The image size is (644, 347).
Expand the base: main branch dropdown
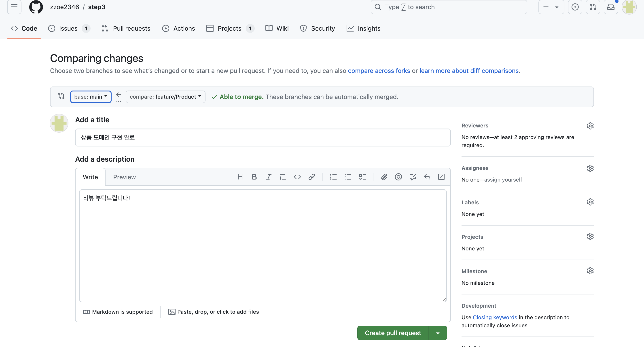click(91, 97)
